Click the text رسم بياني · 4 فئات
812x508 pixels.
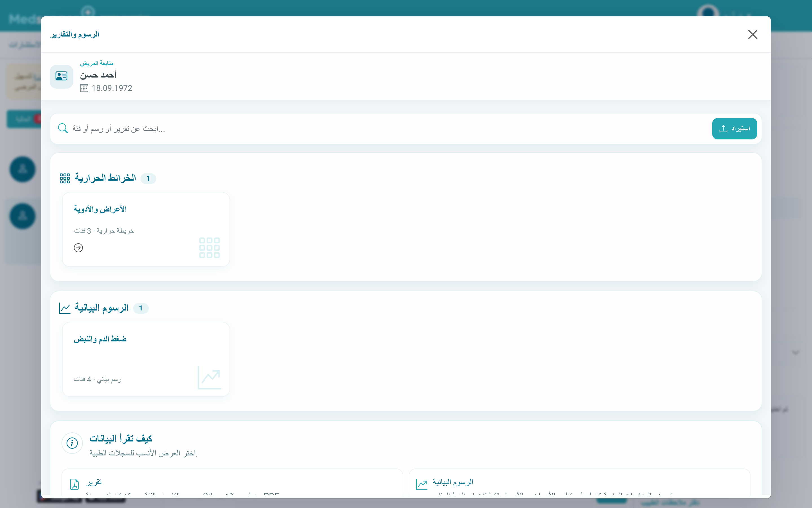pos(98,379)
